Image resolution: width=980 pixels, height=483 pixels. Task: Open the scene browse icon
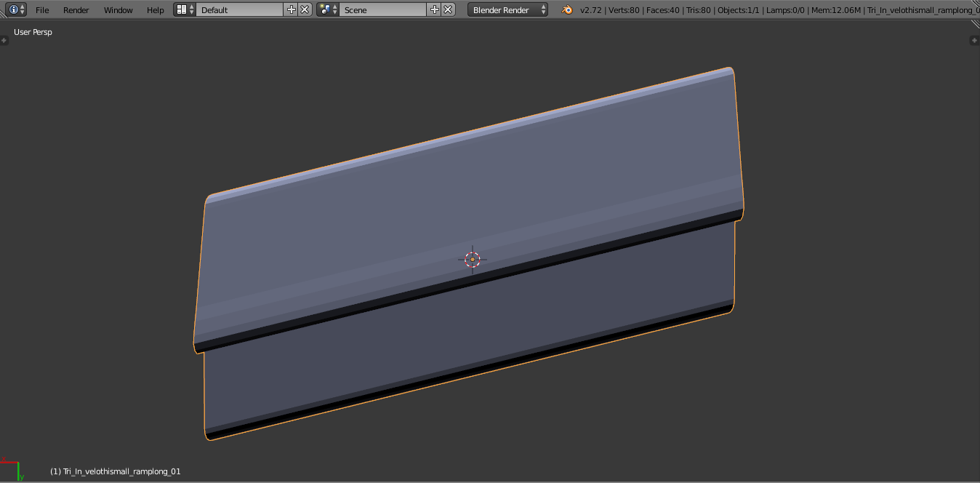tap(328, 9)
